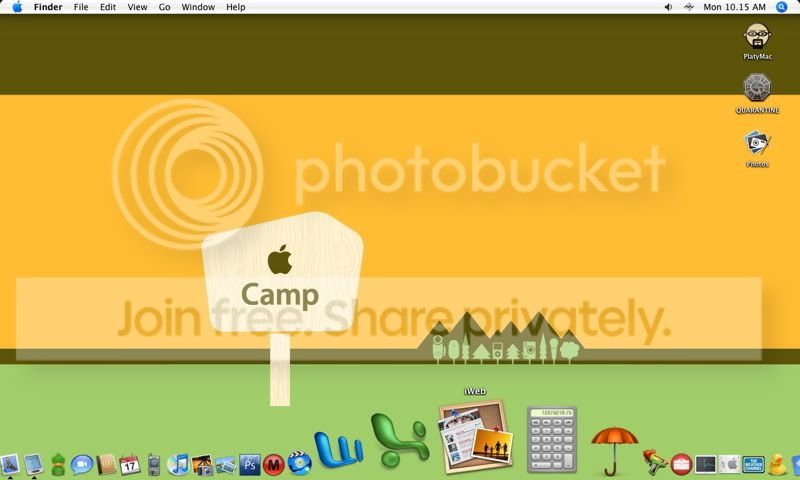Open the View menu
The image size is (800, 480).
point(137,7)
